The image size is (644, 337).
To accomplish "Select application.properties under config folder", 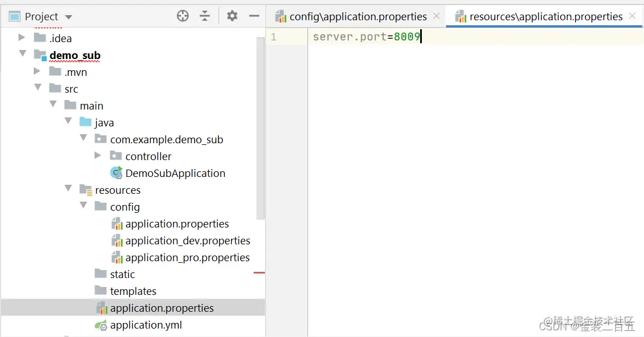I will pyautogui.click(x=177, y=224).
